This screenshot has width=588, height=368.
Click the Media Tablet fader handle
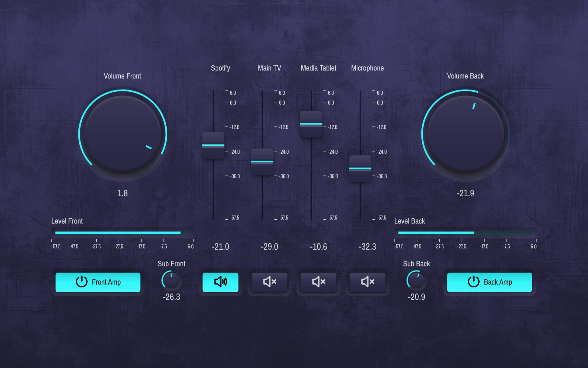(x=311, y=124)
